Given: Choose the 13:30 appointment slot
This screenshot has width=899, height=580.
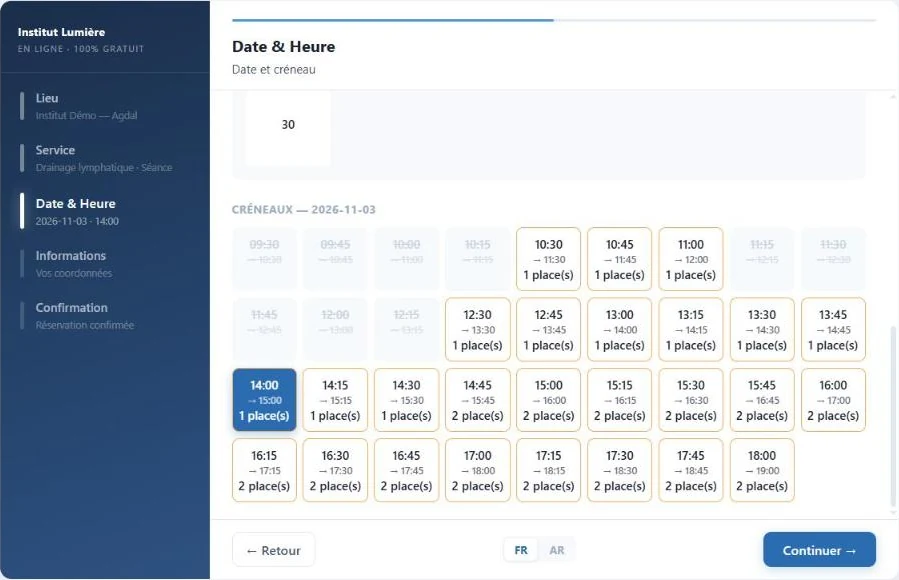Looking at the screenshot, I should tap(761, 330).
